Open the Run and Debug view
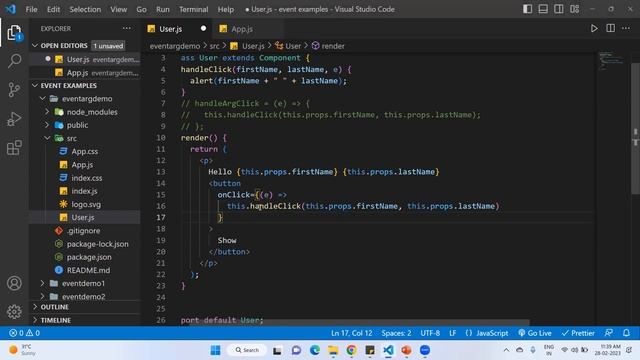640x360 pixels. (14, 119)
